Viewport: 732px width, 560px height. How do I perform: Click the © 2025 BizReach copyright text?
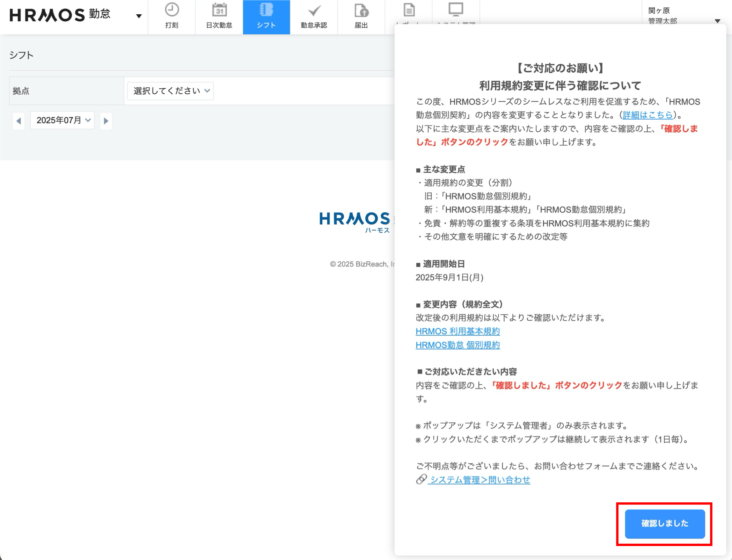coord(362,264)
